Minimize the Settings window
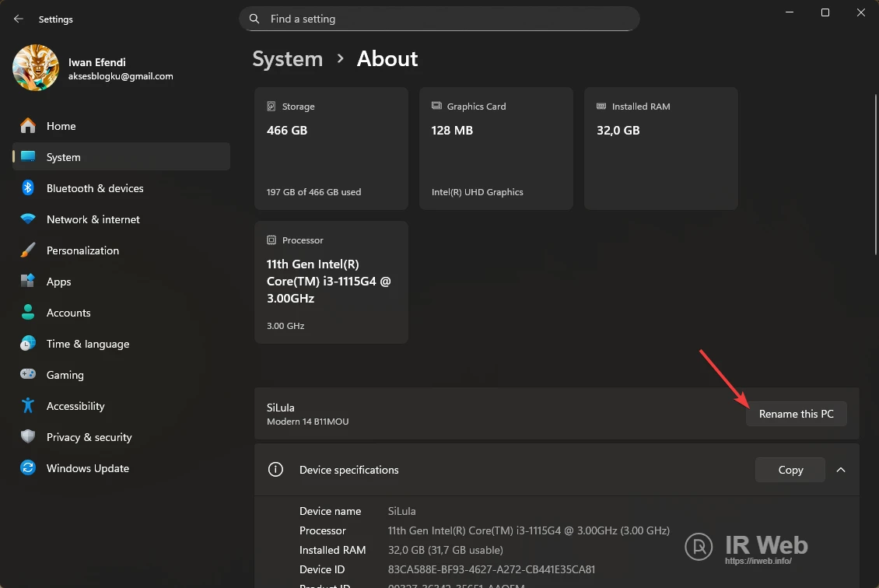879x588 pixels. [790, 12]
